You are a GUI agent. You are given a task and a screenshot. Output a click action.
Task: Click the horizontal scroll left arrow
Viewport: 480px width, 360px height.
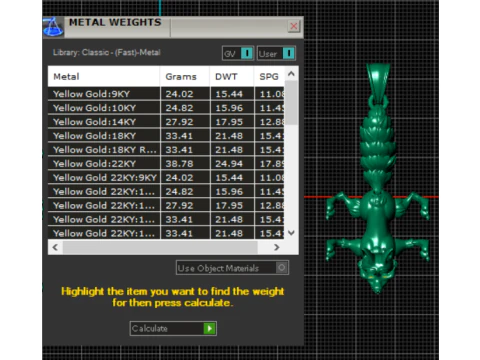(x=55, y=247)
